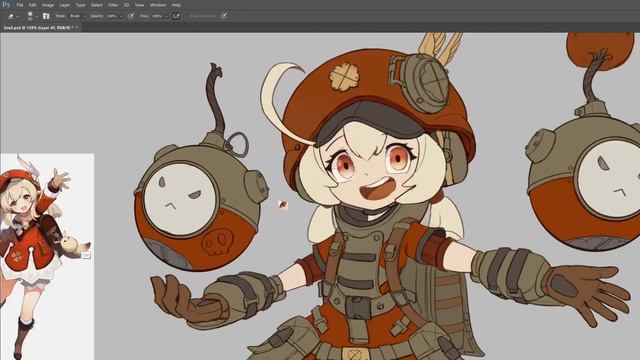Open the Help menu
640x360 pixels.
pos(176,5)
